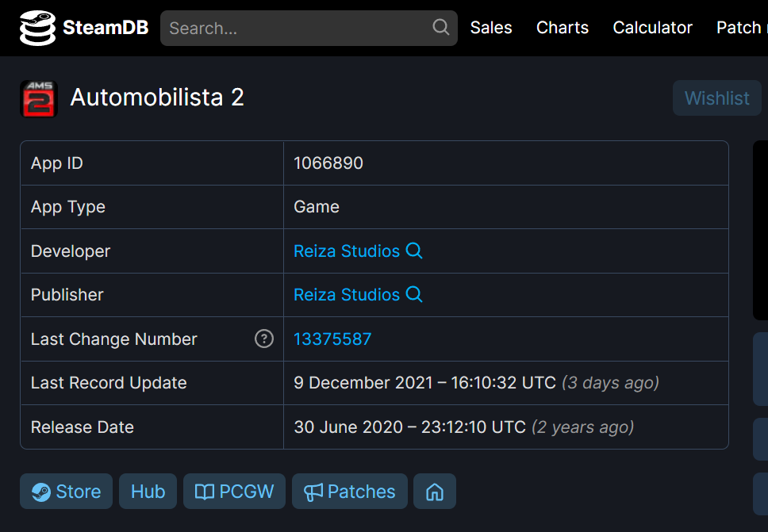Go to the Charts page
The image size is (768, 532).
(x=563, y=28)
